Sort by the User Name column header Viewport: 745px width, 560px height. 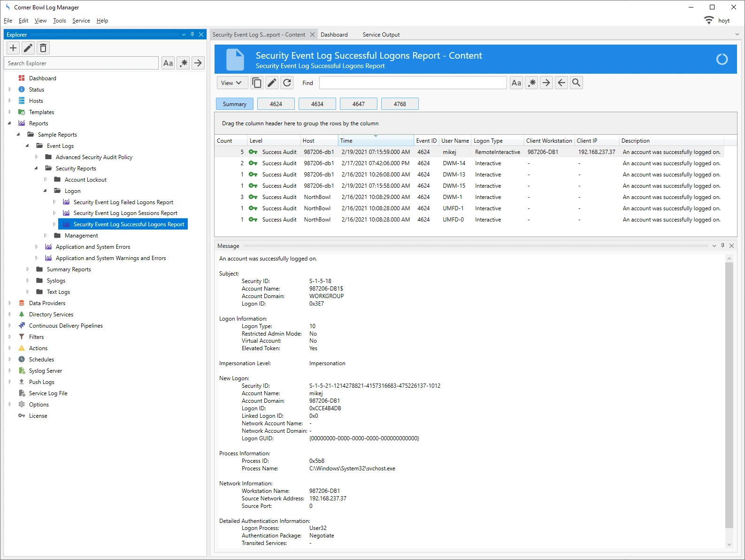pos(455,140)
